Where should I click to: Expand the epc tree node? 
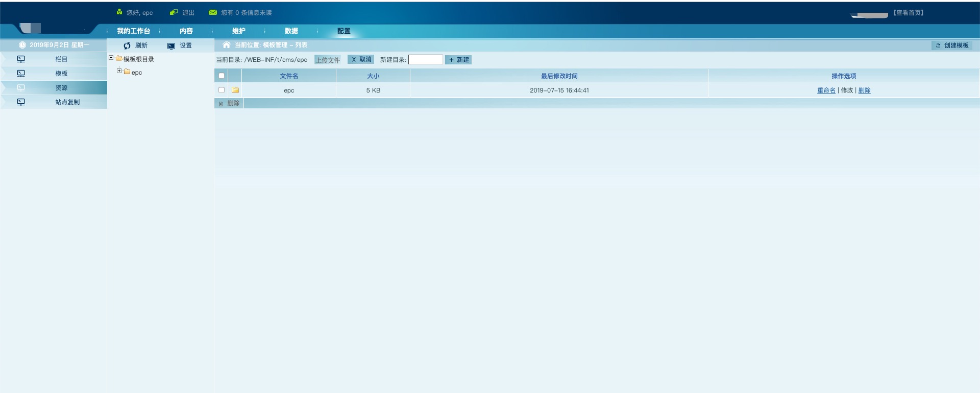tap(119, 71)
